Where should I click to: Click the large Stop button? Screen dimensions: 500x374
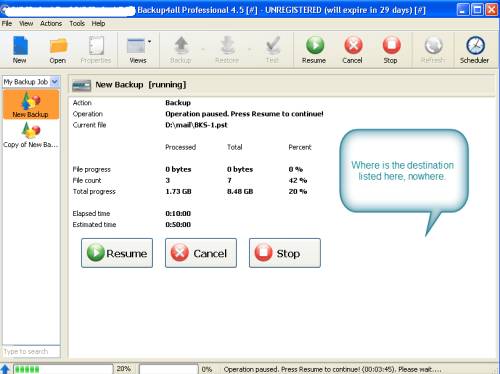(285, 253)
